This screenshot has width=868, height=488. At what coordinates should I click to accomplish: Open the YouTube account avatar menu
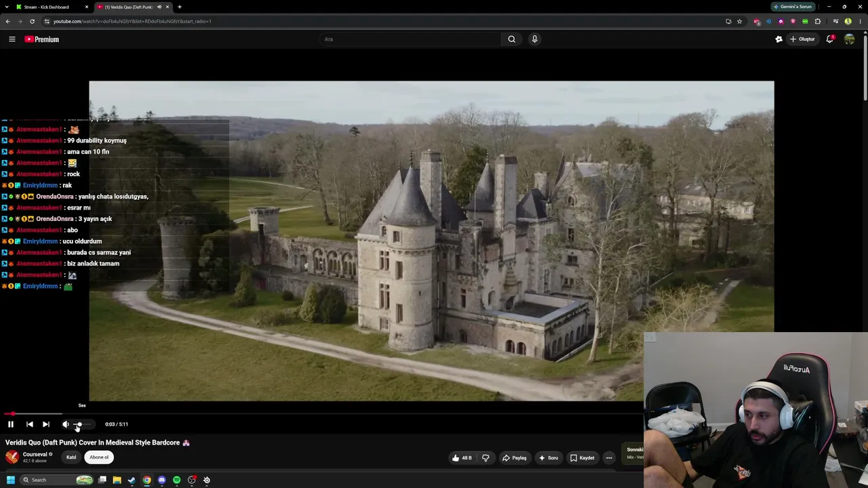tap(850, 39)
